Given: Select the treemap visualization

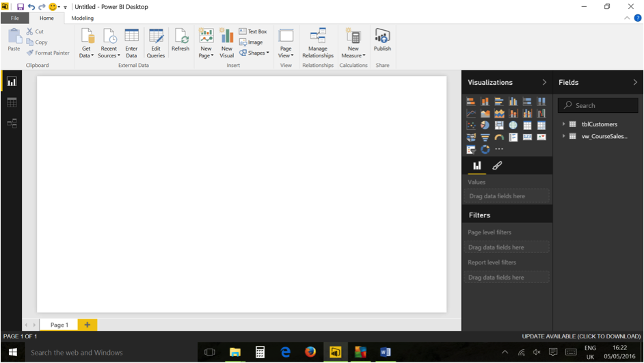Looking at the screenshot, I should (x=499, y=125).
